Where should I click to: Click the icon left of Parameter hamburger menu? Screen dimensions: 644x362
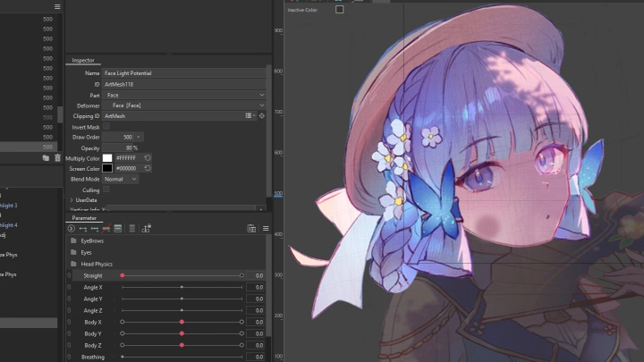click(x=251, y=229)
